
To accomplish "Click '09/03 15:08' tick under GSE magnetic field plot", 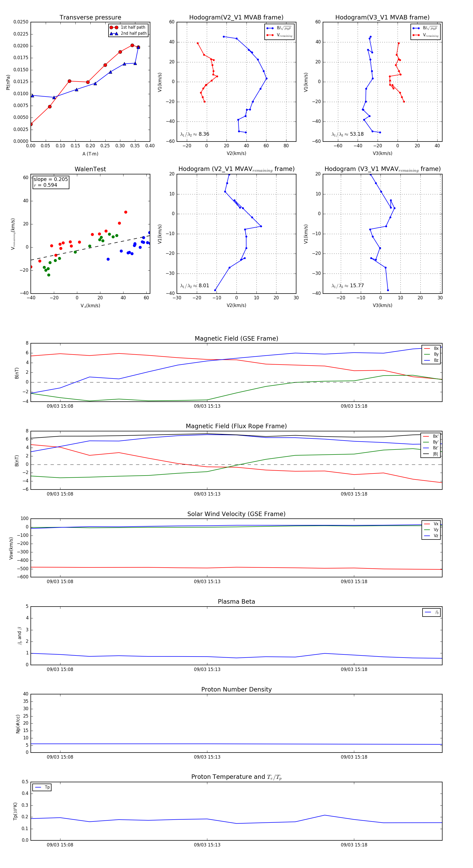I will coord(60,406).
